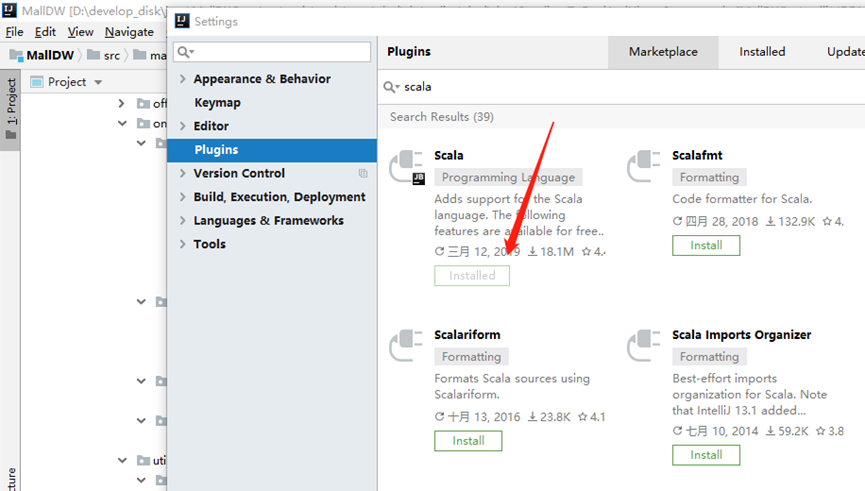Open the View menu
The image size is (865, 491).
pyautogui.click(x=81, y=32)
